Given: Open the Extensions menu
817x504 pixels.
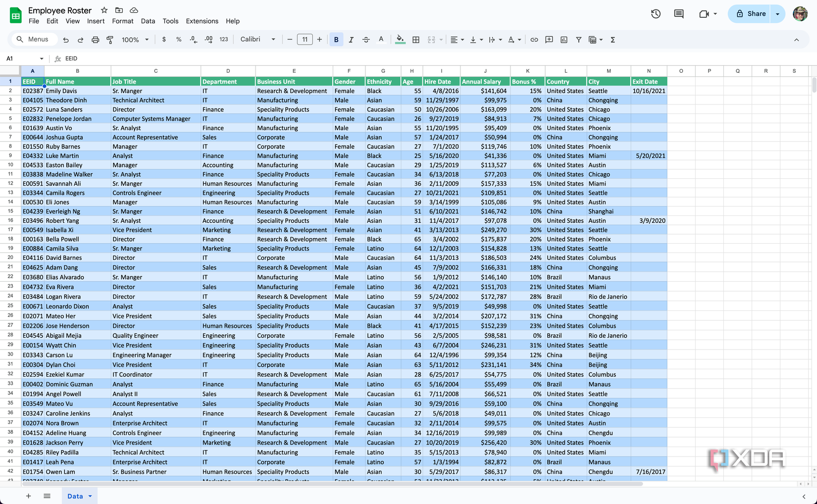Looking at the screenshot, I should tap(202, 21).
